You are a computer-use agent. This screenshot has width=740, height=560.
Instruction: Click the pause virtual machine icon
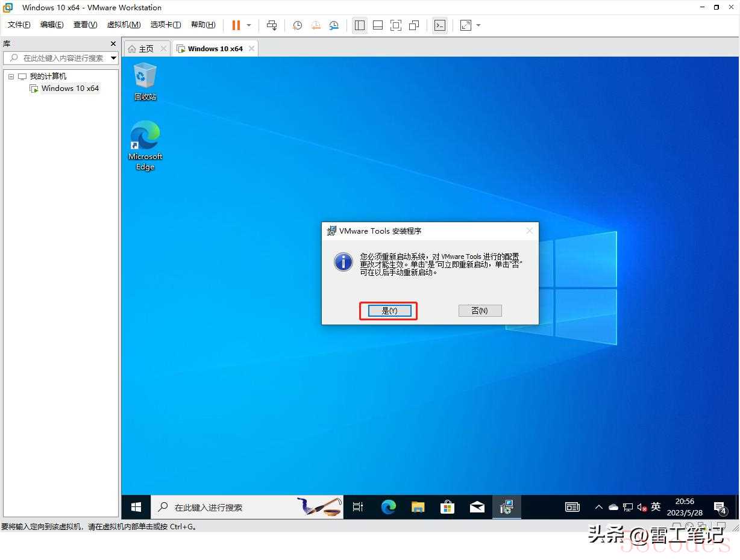[x=236, y=25]
